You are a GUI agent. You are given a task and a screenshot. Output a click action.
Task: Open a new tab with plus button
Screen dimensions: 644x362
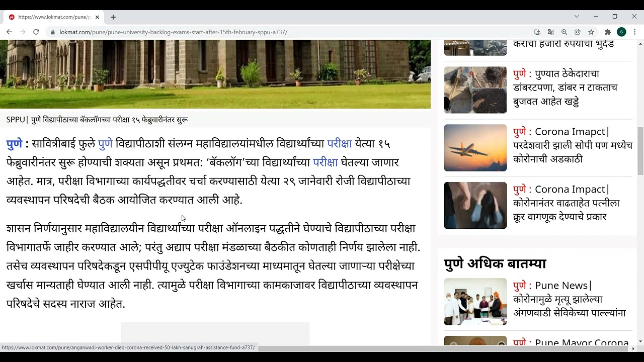(113, 17)
